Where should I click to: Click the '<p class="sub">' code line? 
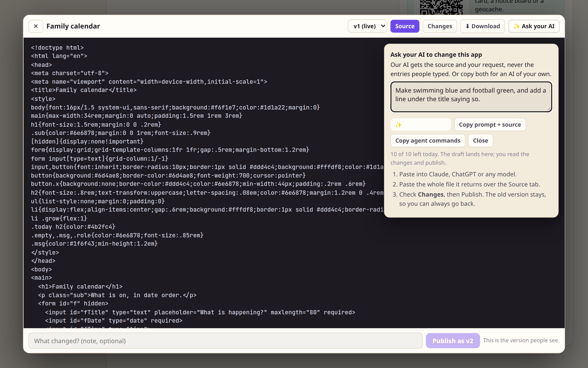pyautogui.click(x=117, y=295)
